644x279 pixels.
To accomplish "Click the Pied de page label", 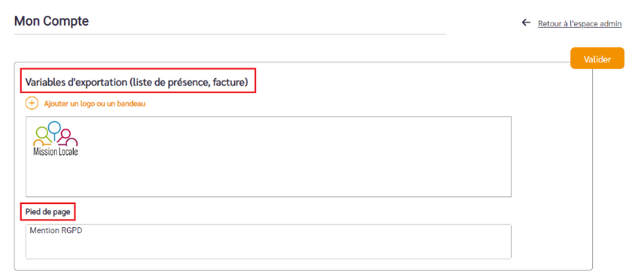I will pyautogui.click(x=47, y=212).
